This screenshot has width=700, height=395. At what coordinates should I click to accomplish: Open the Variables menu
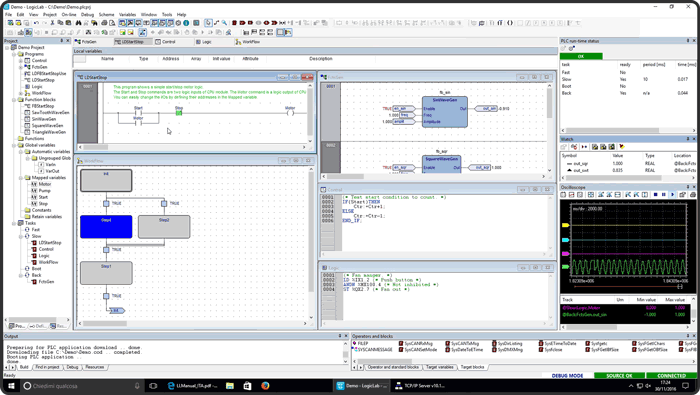click(x=127, y=14)
